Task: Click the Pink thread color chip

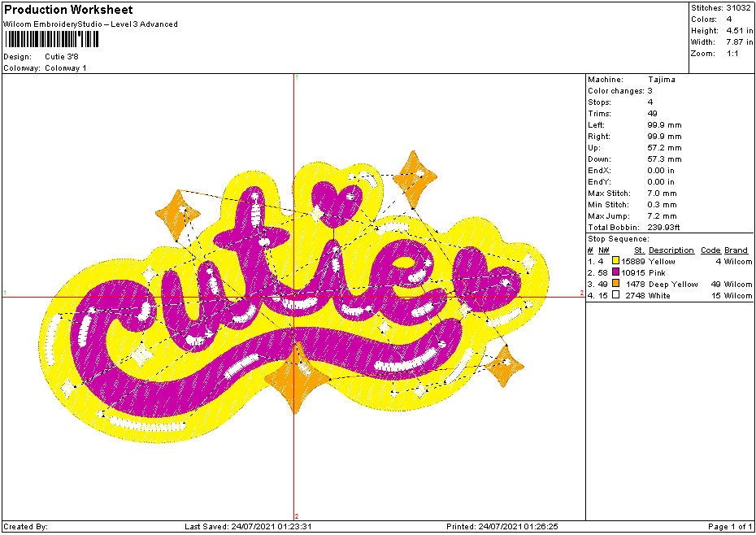Action: click(616, 272)
